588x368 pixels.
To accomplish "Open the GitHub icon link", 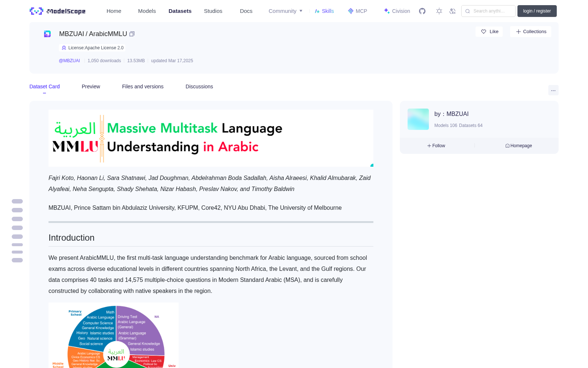I will click(422, 11).
